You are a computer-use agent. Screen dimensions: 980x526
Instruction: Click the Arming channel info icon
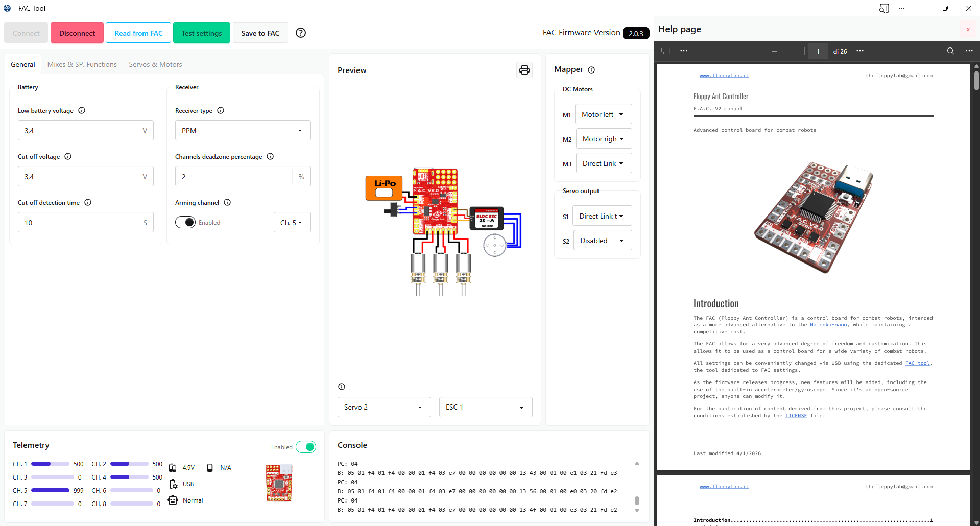click(x=227, y=202)
